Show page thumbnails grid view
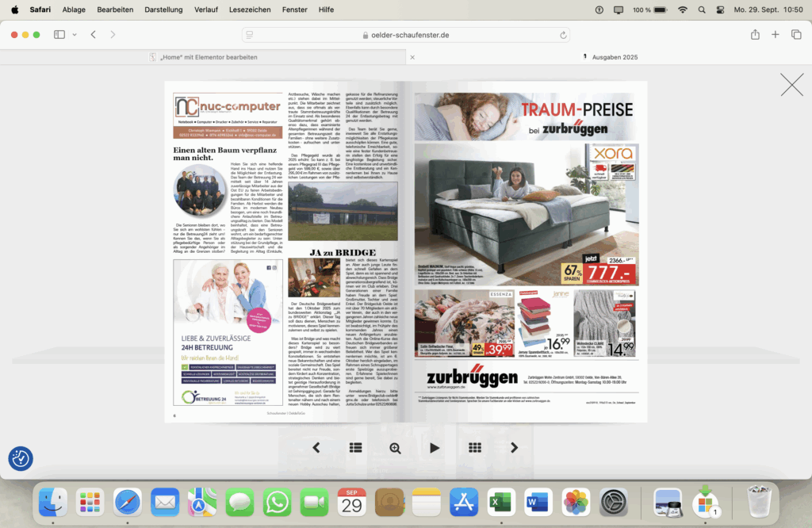 [474, 448]
